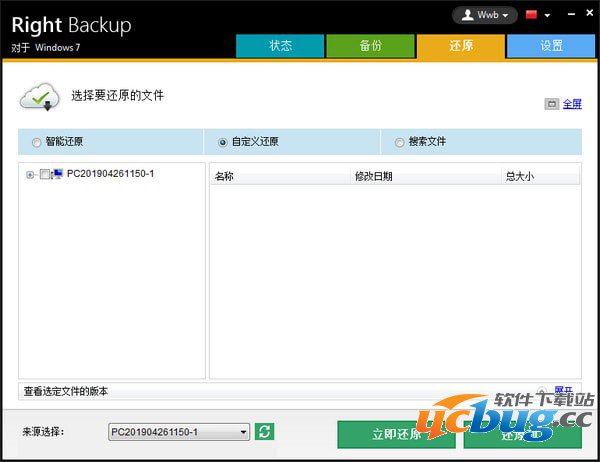This screenshot has width=600, height=462.
Task: Click the cloud restore icon in header
Action: pyautogui.click(x=36, y=98)
